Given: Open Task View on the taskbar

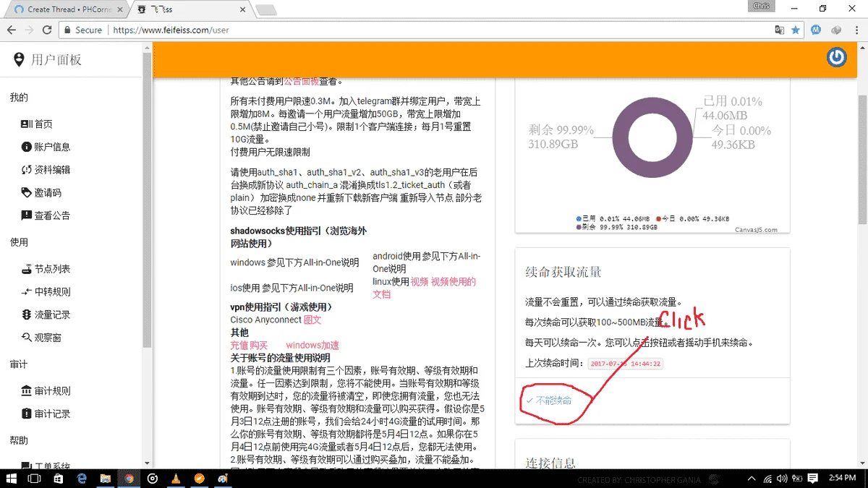Looking at the screenshot, I should [x=34, y=478].
